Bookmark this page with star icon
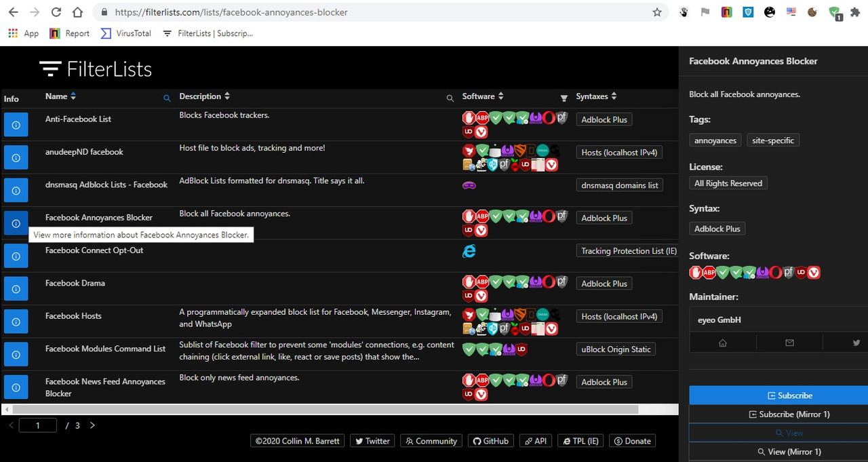This screenshot has width=868, height=462. click(x=656, y=12)
